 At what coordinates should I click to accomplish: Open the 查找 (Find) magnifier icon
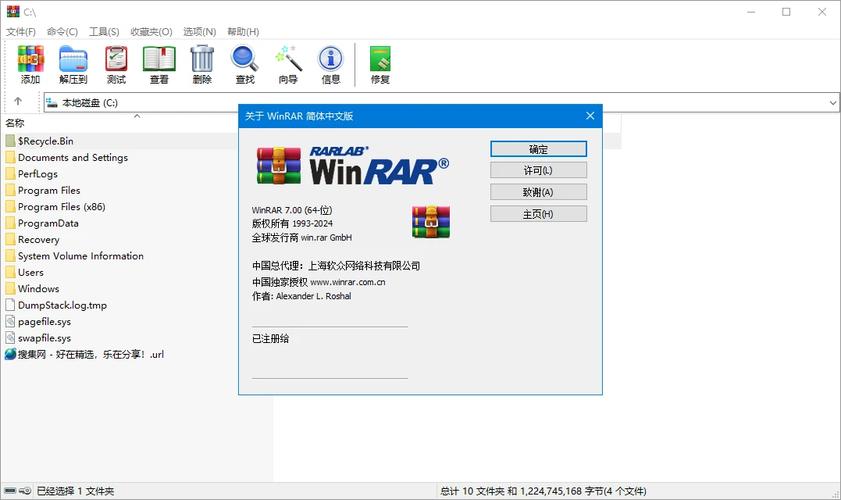point(245,64)
